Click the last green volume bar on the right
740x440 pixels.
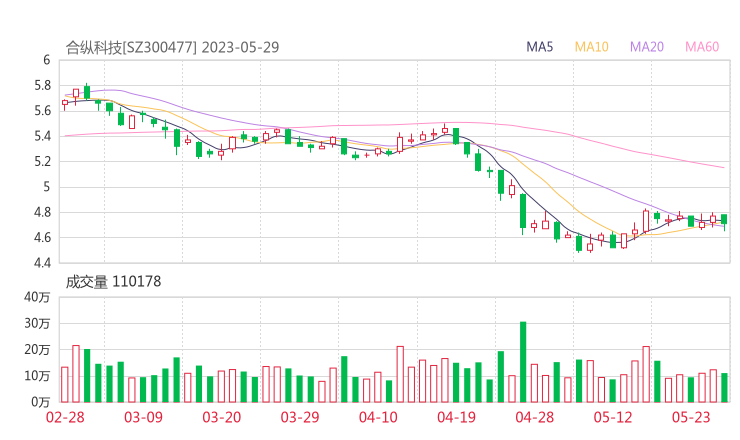(x=724, y=388)
